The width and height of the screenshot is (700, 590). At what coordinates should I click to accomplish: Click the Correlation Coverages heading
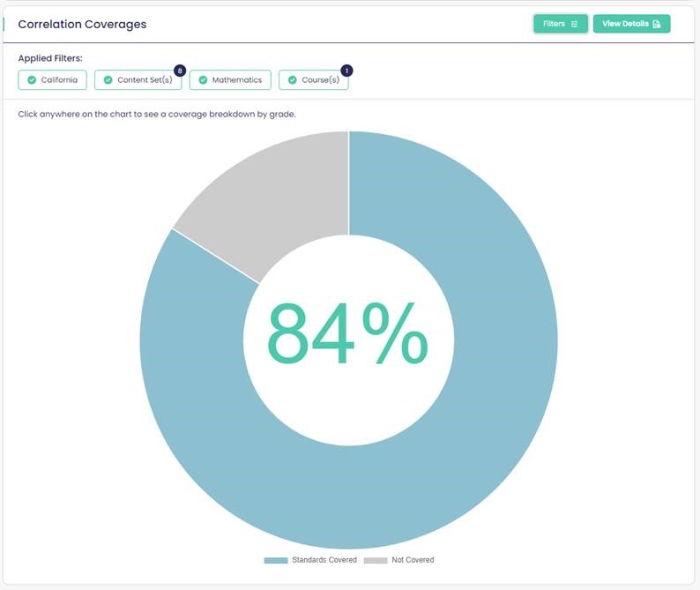[x=82, y=24]
